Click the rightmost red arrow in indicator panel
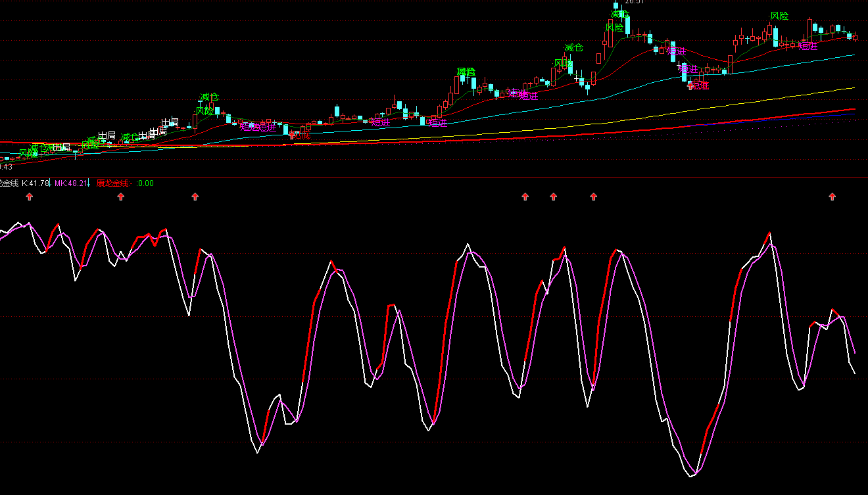868x495 pixels. (832, 196)
